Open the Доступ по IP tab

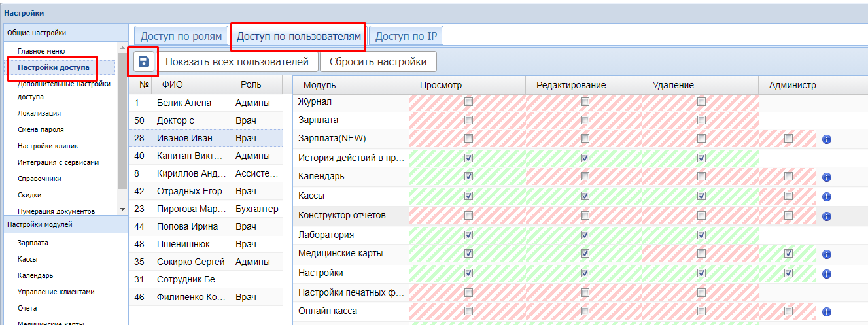pos(406,37)
